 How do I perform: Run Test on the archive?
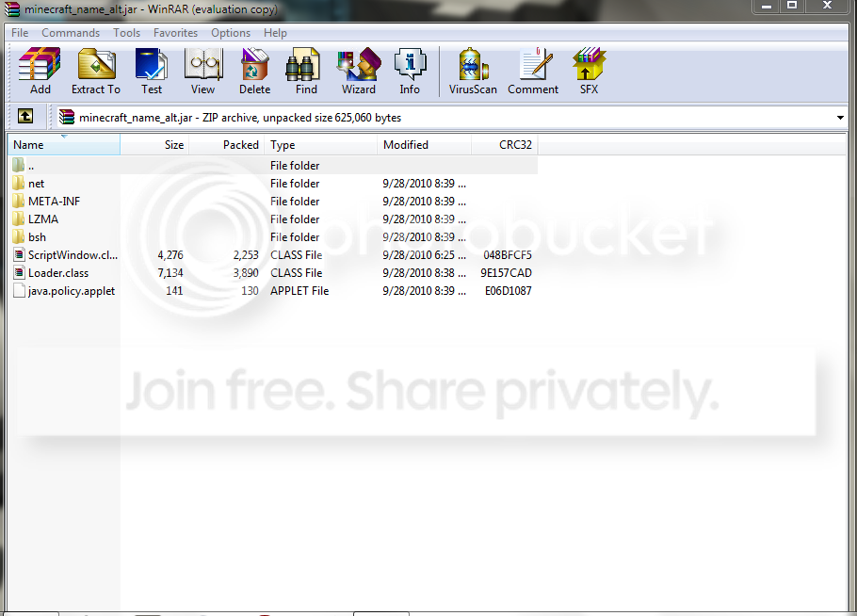coord(152,72)
